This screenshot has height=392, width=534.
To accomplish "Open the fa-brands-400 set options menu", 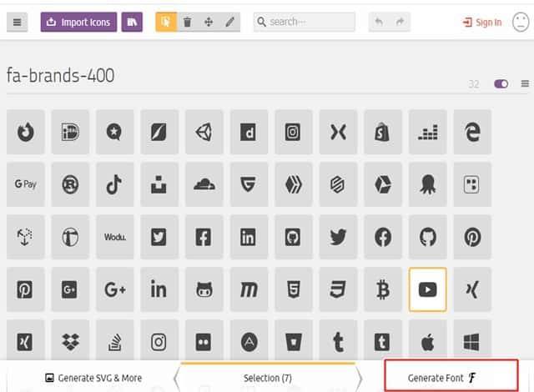I will pos(525,83).
